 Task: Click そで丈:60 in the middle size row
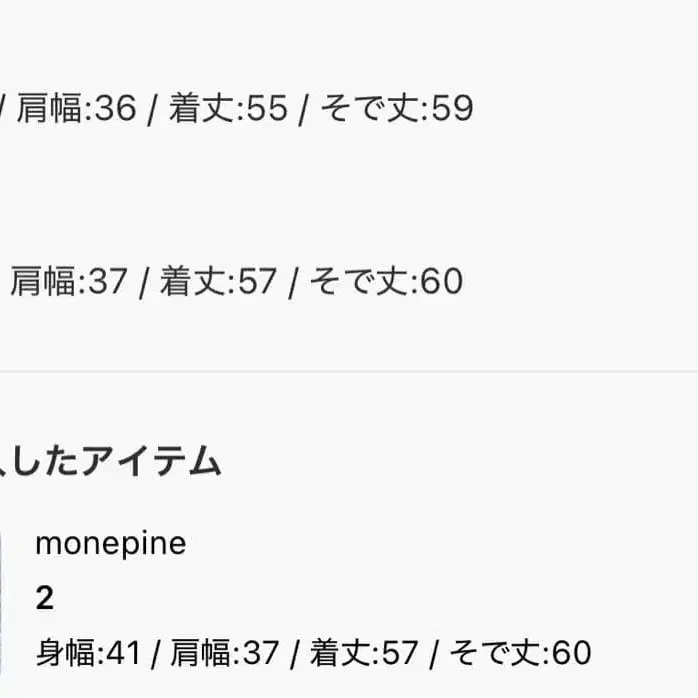(x=386, y=282)
